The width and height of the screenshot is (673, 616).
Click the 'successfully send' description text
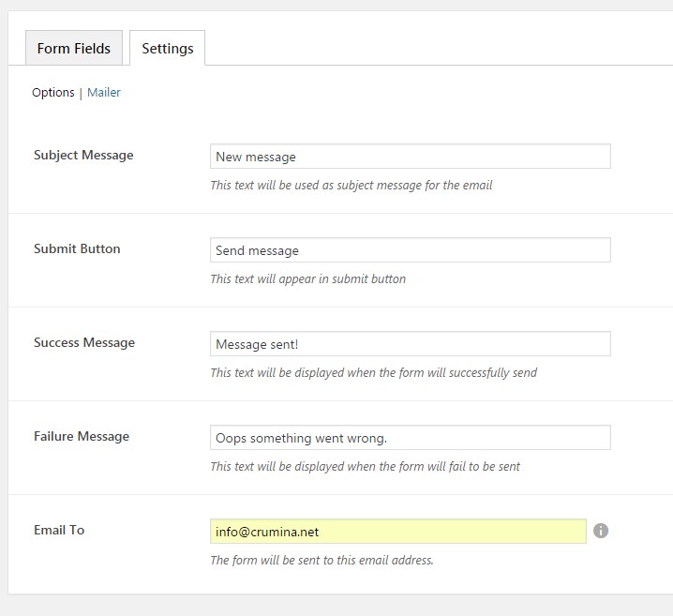click(x=373, y=373)
